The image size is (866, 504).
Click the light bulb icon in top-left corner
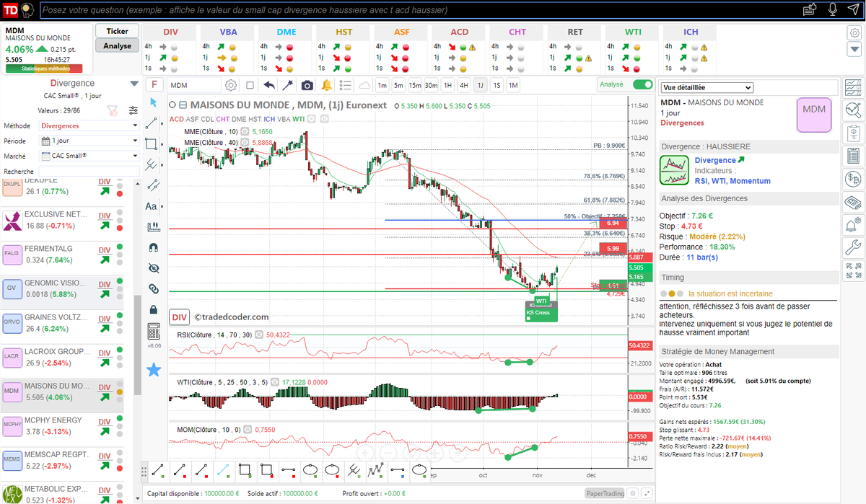pos(27,9)
